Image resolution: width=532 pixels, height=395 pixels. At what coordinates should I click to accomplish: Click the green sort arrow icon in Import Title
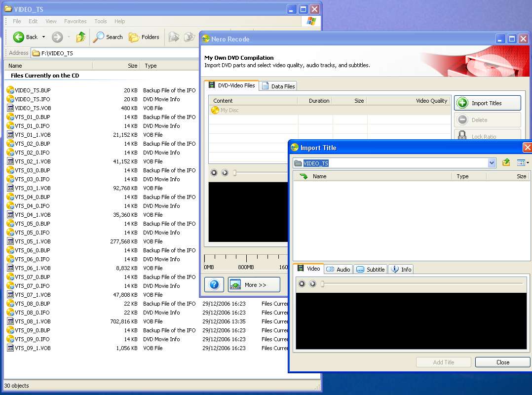[x=304, y=176]
